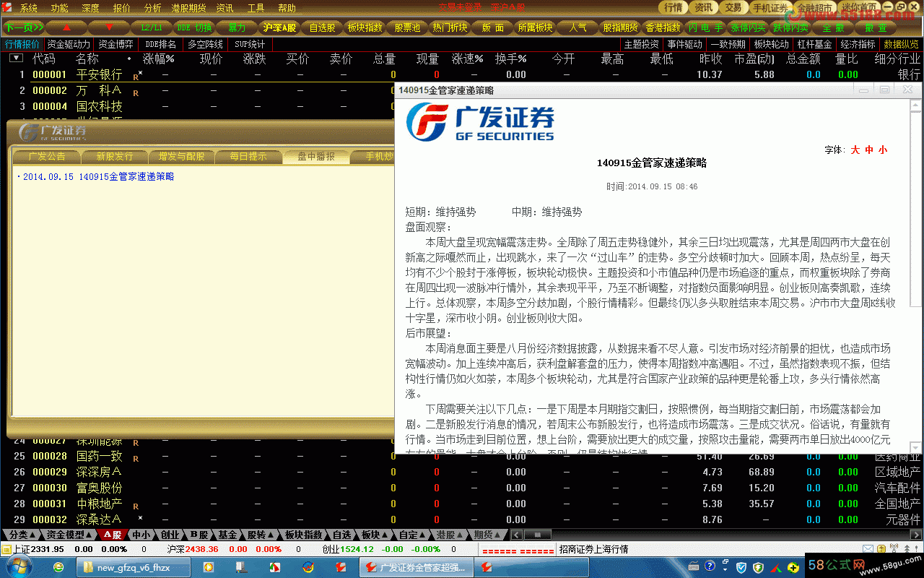This screenshot has width=924, height=578.
Task: Expand the 板块▲ bottom tab
Action: (x=375, y=535)
